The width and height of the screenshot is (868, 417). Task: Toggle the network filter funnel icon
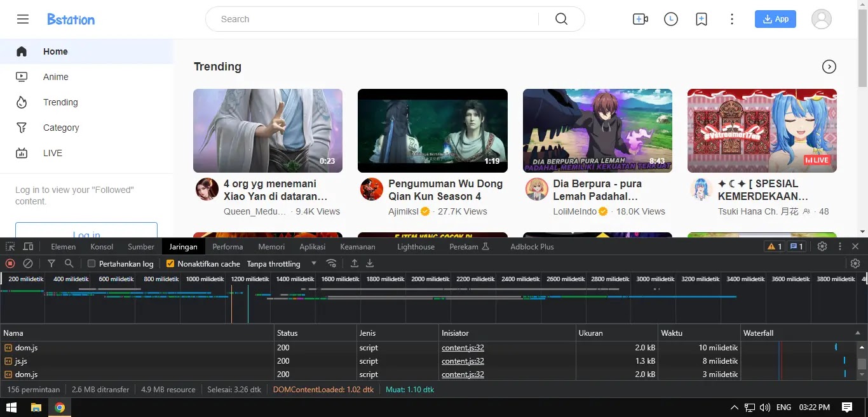51,263
